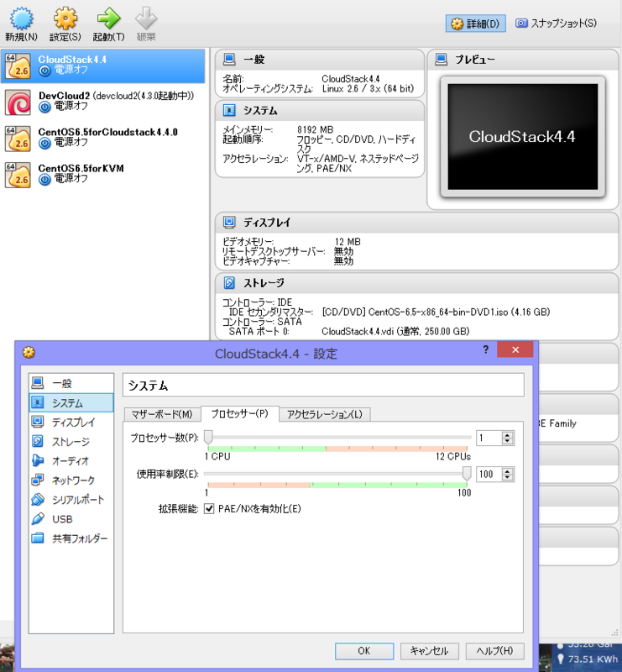The width and height of the screenshot is (622, 672).
Task: Click the CentOS-6.5-x86_64-bin-DVD1.iso storage entry
Action: pos(436,312)
